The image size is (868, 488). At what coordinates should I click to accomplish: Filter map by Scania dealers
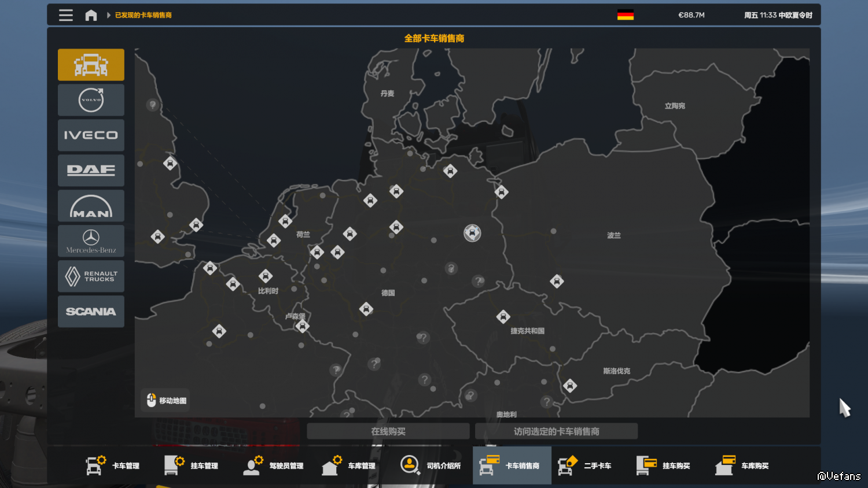click(91, 312)
